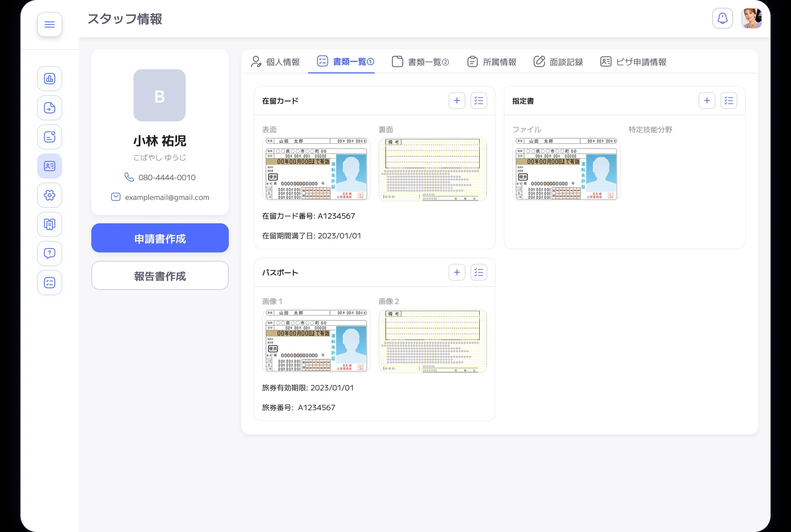
Task: Click the email examplemail@gmail.com
Action: coord(167,197)
